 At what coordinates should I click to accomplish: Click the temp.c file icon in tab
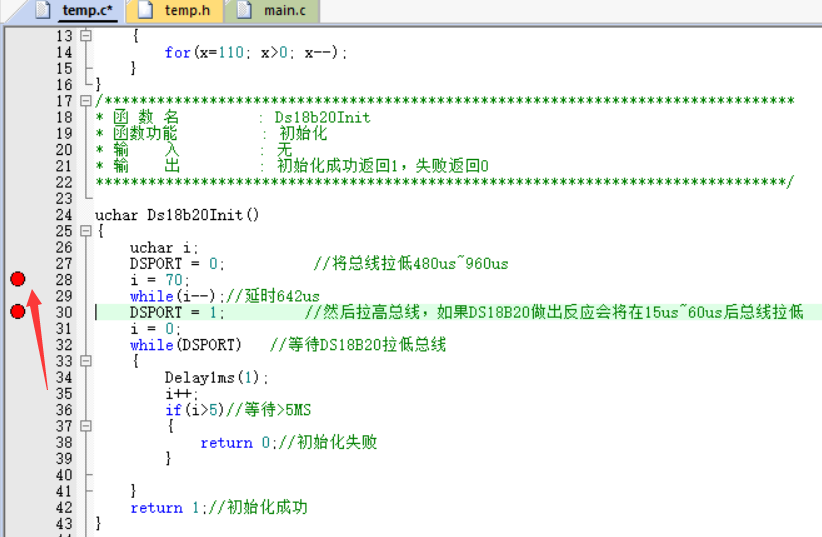(44, 10)
